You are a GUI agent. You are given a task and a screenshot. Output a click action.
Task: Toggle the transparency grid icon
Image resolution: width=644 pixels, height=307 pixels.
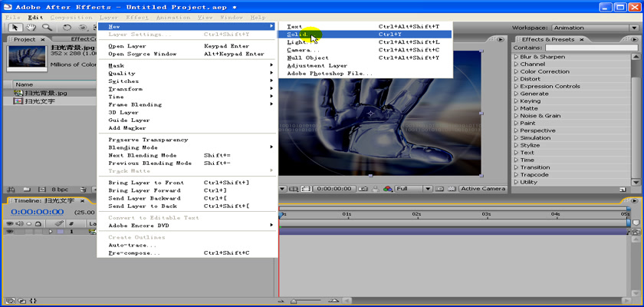tap(452, 189)
